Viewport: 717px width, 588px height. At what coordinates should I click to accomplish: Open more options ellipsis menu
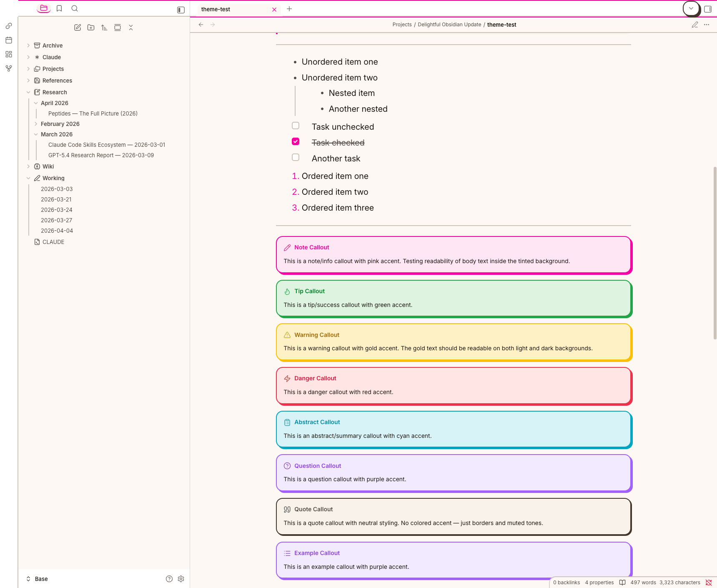(x=707, y=25)
